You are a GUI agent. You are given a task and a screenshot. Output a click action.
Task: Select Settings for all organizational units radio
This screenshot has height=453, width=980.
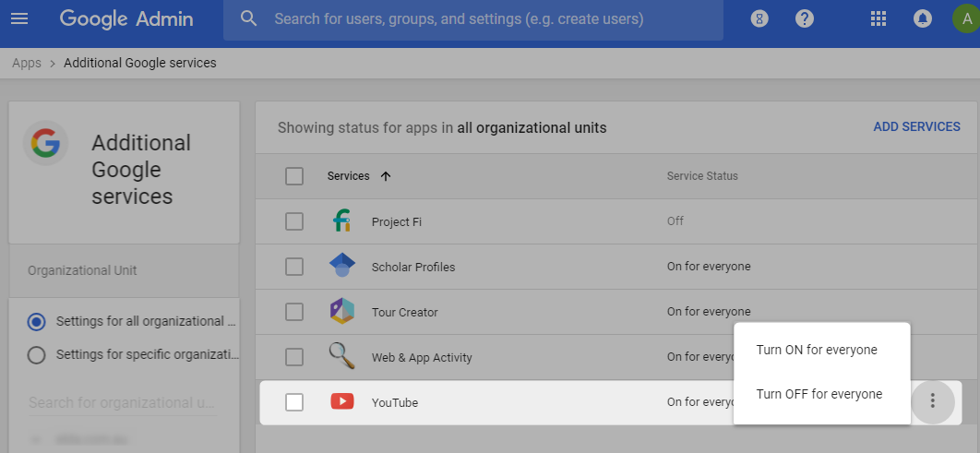pyautogui.click(x=36, y=322)
